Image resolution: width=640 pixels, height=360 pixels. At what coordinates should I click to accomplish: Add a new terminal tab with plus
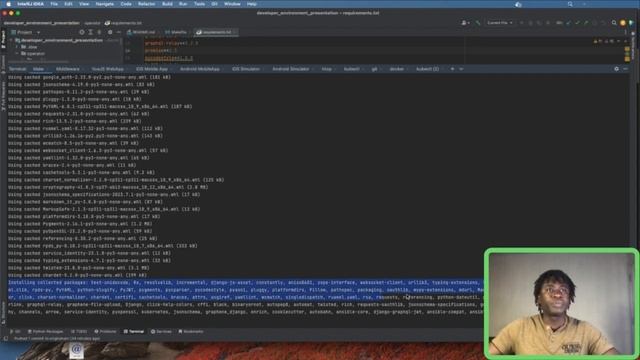point(452,69)
